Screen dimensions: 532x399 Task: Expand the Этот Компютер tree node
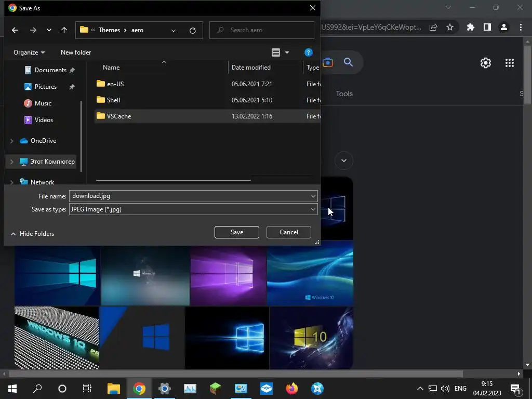pos(12,162)
